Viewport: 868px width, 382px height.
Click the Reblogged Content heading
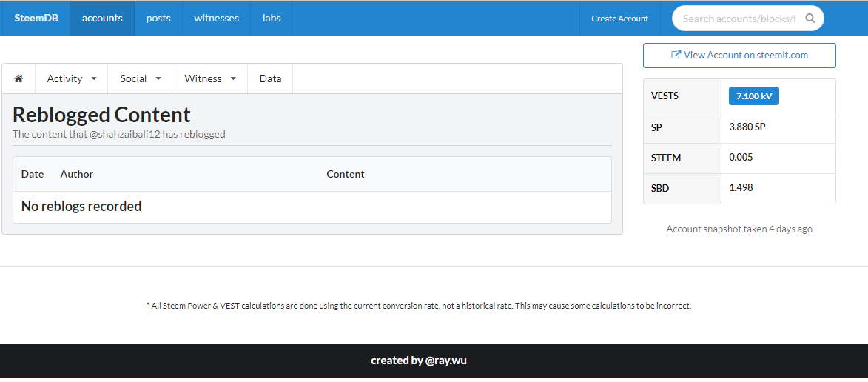101,115
